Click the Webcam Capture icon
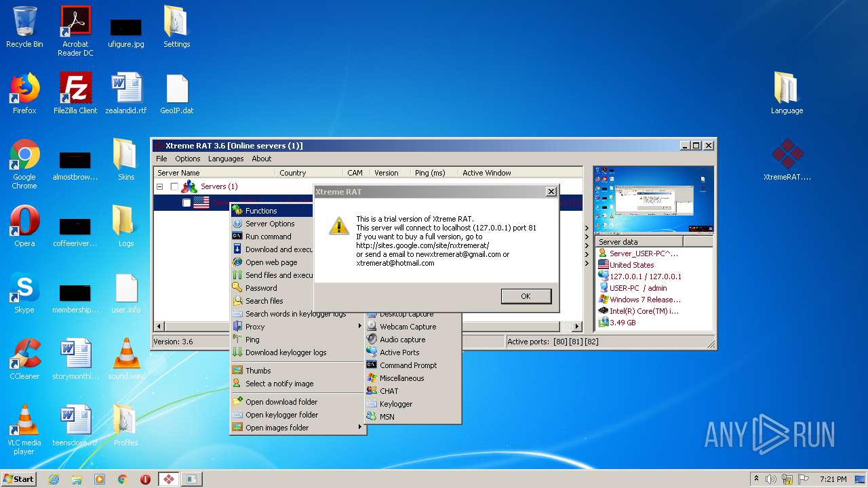The height and width of the screenshot is (488, 868). tap(372, 327)
